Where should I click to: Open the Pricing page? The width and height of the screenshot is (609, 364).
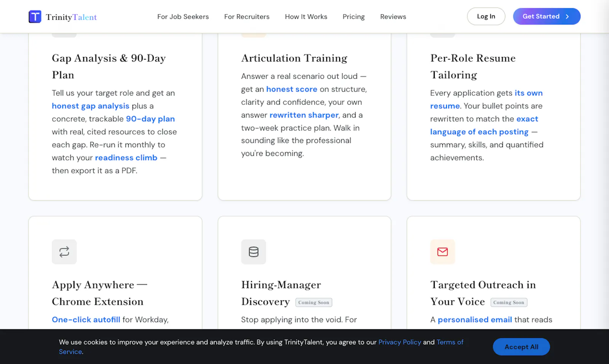click(x=354, y=17)
